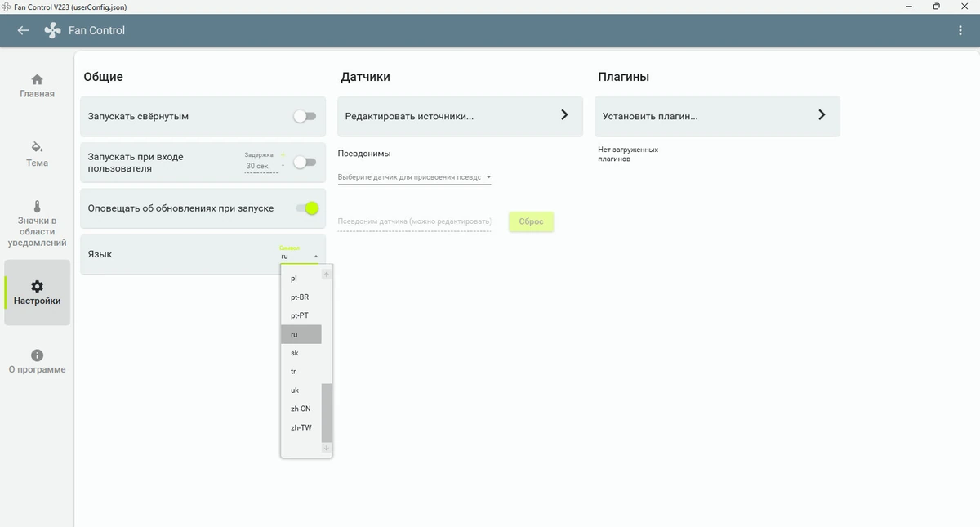
Task: Select ru in language list
Action: pos(301,334)
